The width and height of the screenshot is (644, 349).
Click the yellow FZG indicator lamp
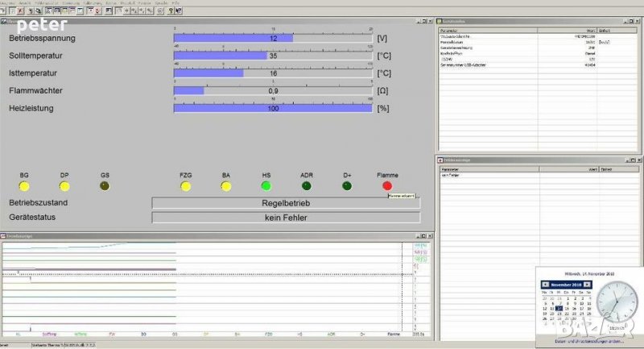click(186, 186)
